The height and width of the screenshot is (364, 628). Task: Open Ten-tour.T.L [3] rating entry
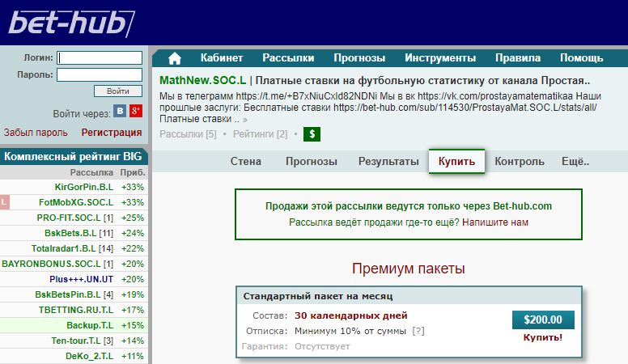click(x=82, y=341)
